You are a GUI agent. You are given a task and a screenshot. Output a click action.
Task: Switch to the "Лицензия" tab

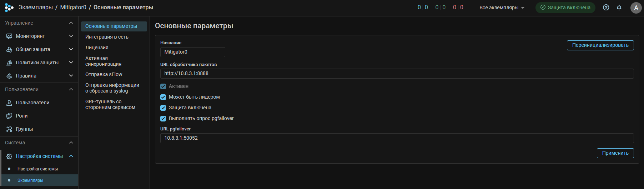tap(97, 48)
